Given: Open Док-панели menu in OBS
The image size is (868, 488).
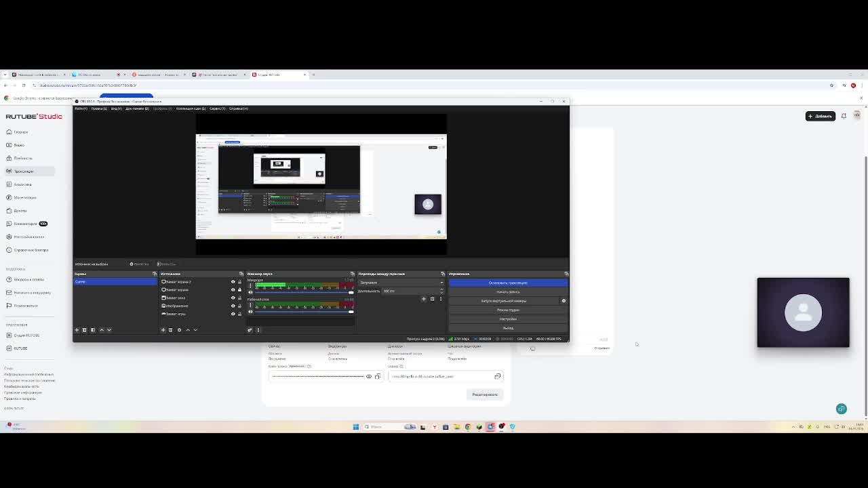Looking at the screenshot, I should point(138,108).
